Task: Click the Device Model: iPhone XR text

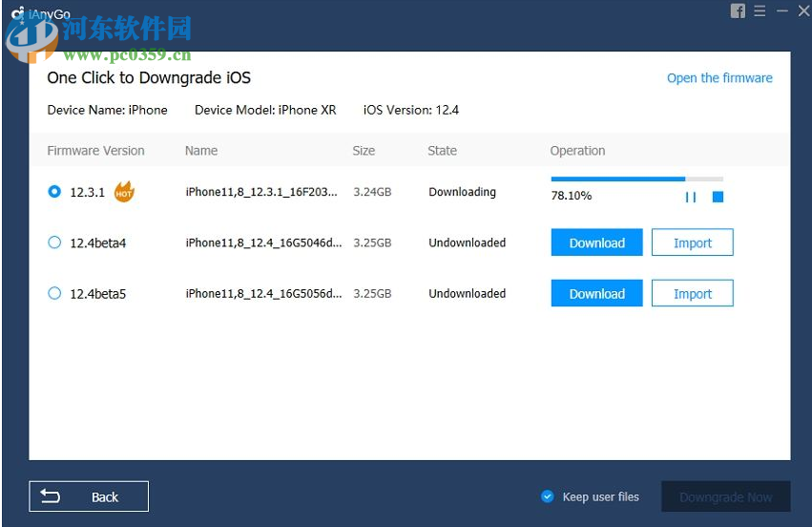Action: click(x=265, y=110)
